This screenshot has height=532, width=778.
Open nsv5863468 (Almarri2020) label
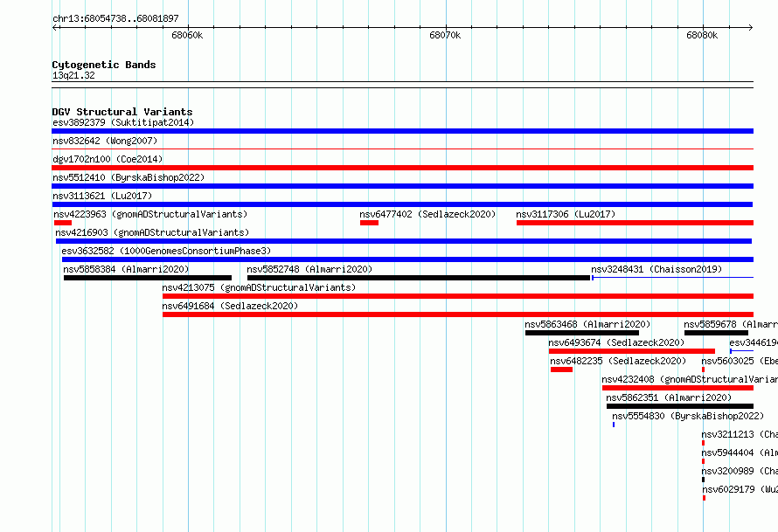(587, 324)
